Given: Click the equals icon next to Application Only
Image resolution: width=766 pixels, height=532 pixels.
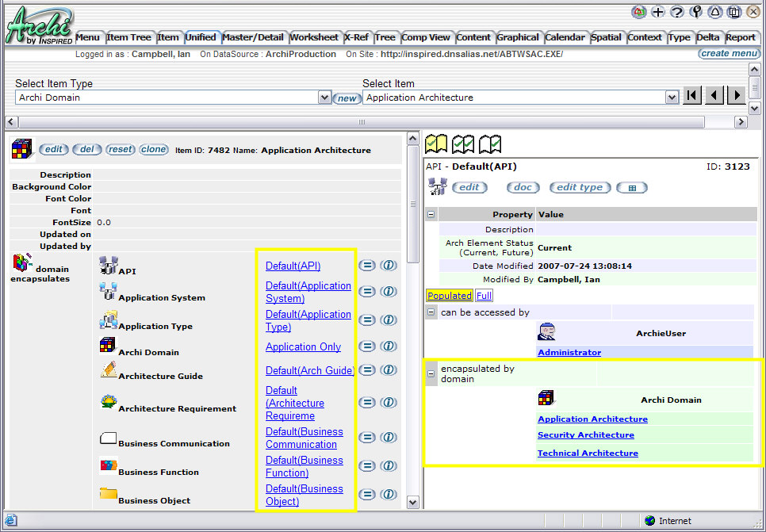Looking at the screenshot, I should pyautogui.click(x=366, y=346).
